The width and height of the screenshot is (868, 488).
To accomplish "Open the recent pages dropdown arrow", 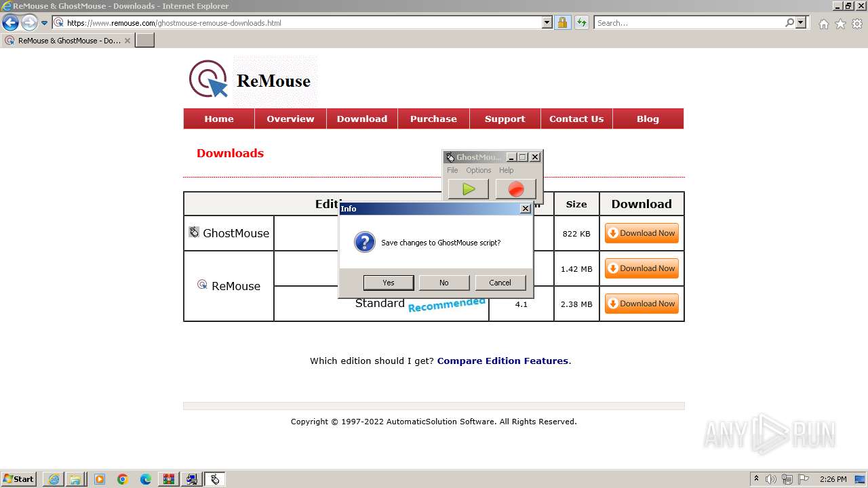I will click(x=45, y=22).
